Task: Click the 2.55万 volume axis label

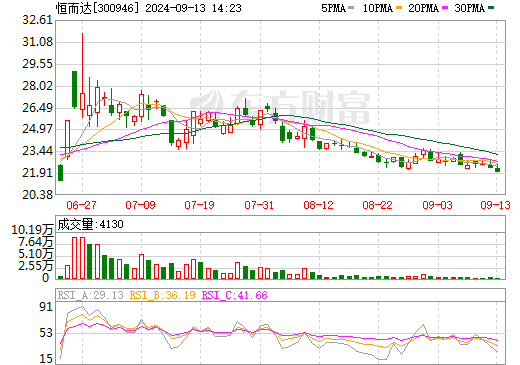Action: point(36,266)
